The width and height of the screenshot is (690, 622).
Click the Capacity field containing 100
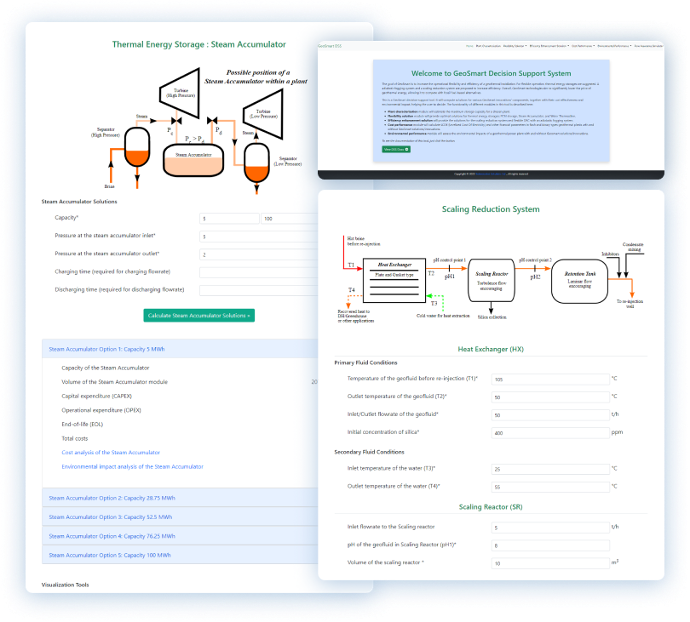[x=289, y=218]
